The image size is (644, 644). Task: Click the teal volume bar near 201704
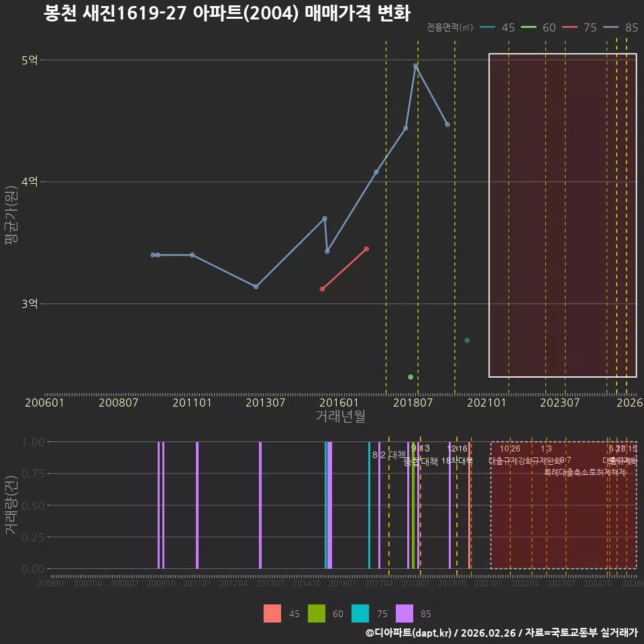[x=369, y=505]
